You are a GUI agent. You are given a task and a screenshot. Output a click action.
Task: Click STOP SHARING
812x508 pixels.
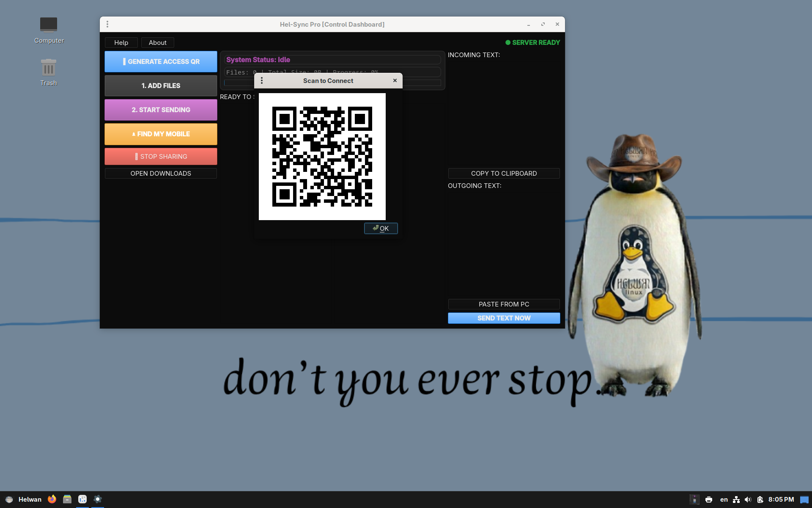(161, 156)
